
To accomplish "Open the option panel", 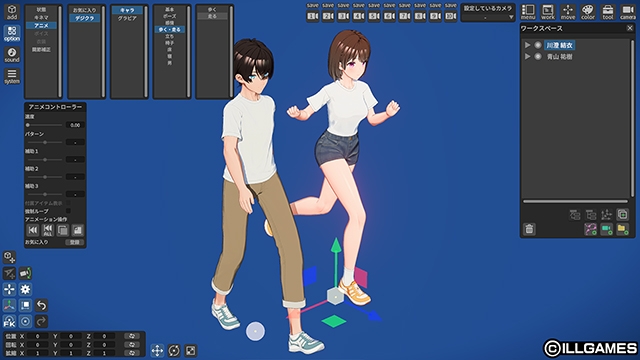I will point(12,33).
